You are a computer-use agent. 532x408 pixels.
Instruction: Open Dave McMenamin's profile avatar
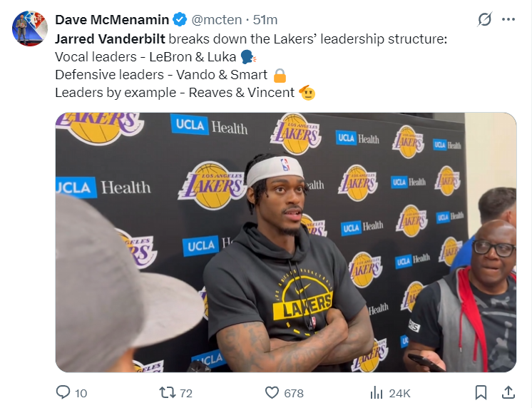(30, 29)
